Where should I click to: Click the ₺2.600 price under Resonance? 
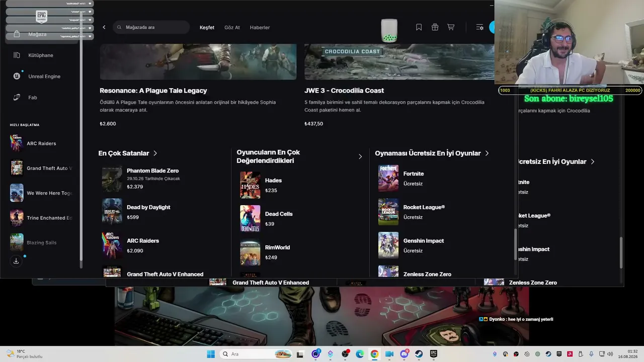[108, 124]
